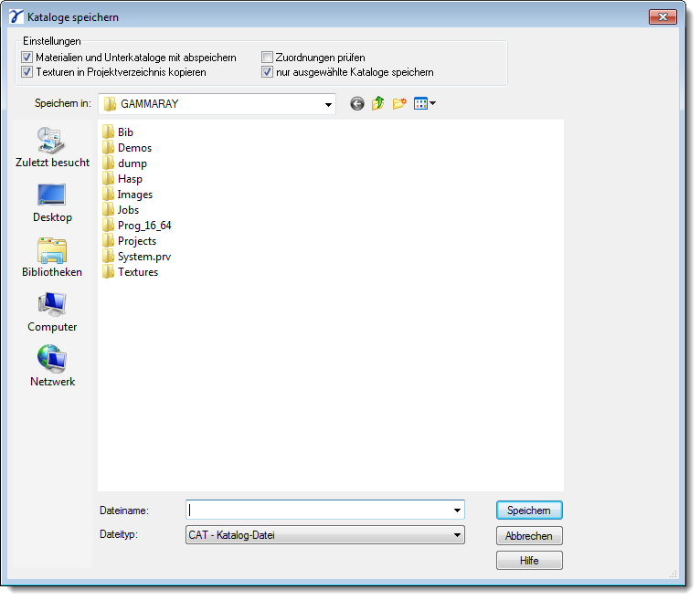Image resolution: width=700 pixels, height=600 pixels.
Task: Go up one folder level
Action: pyautogui.click(x=377, y=103)
